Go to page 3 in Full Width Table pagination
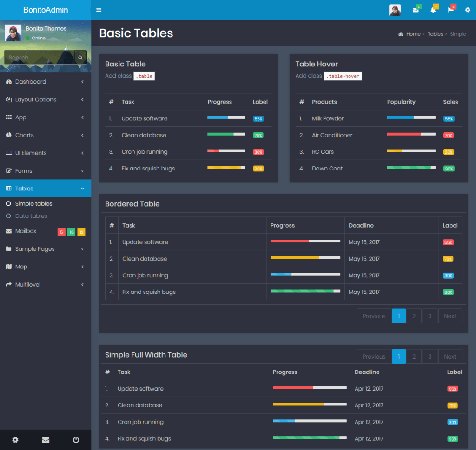Image resolution: width=476 pixels, height=450 pixels. [430, 356]
